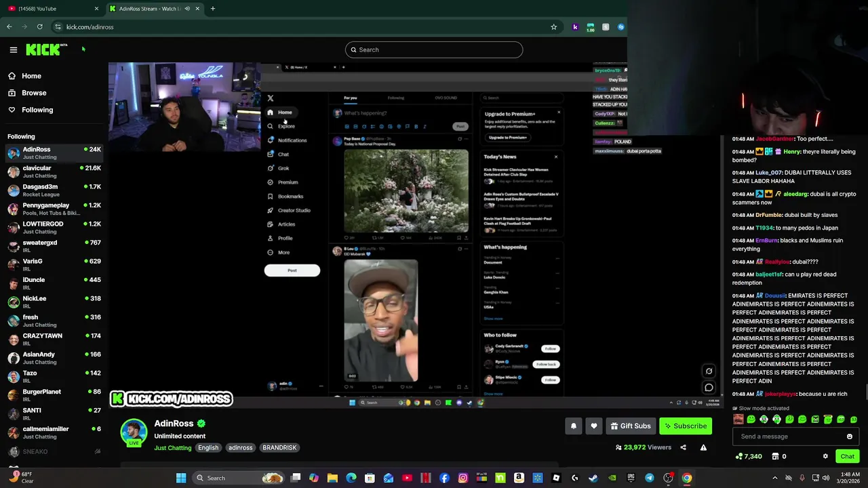The width and height of the screenshot is (868, 488).
Task: Click the Kick browser extension icon
Action: pos(575,27)
